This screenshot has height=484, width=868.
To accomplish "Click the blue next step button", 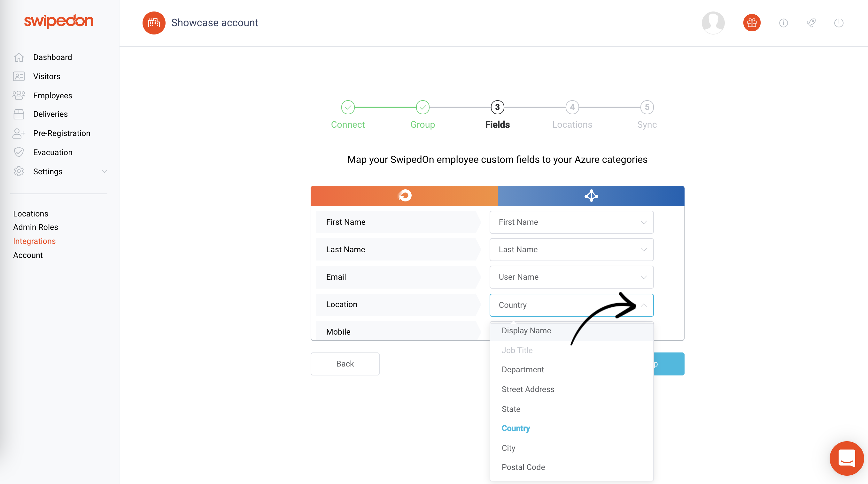I will click(669, 364).
